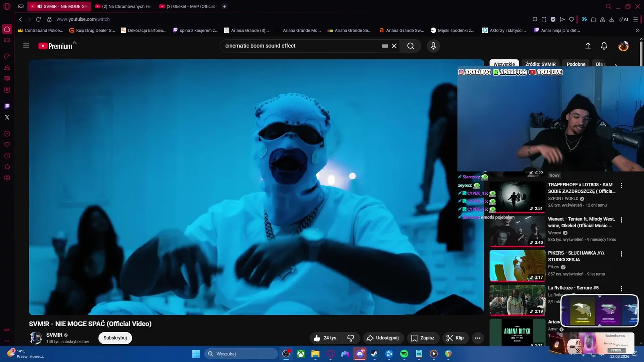Open X (Twitter) in the Opera sidebar
The image size is (644, 362).
coord(7,117)
